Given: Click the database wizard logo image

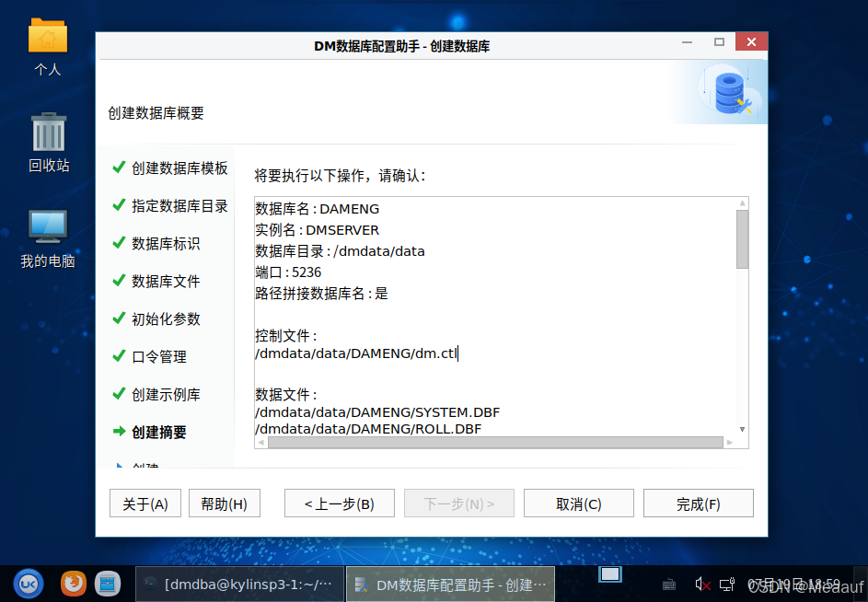Looking at the screenshot, I should (x=728, y=91).
